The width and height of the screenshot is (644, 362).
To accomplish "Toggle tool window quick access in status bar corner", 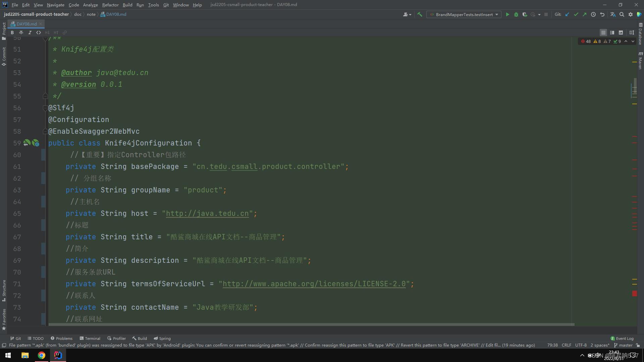I will pyautogui.click(x=4, y=345).
